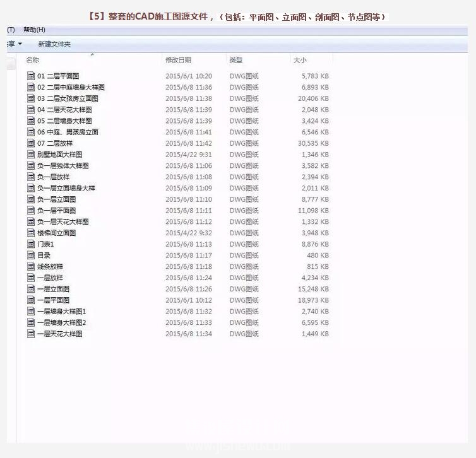The width and height of the screenshot is (476, 458).
Task: Sort files by 名称 column header
Action: pos(32,60)
